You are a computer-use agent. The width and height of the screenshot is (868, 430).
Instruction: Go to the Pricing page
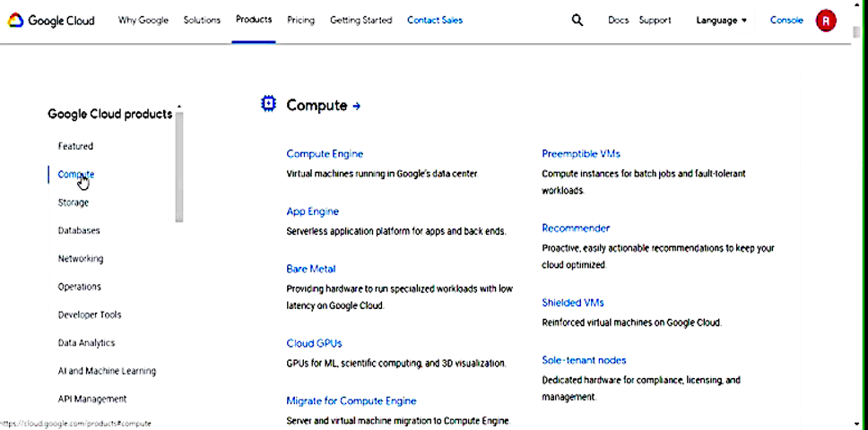coord(300,20)
